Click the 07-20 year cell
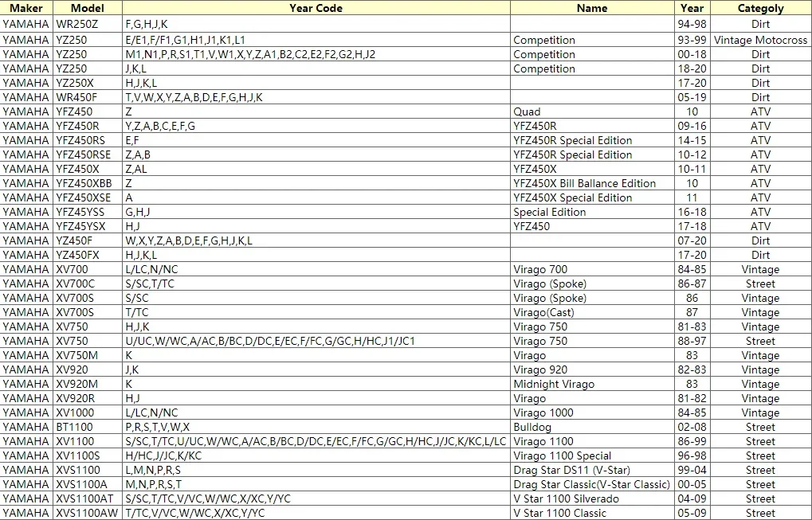 [692, 240]
